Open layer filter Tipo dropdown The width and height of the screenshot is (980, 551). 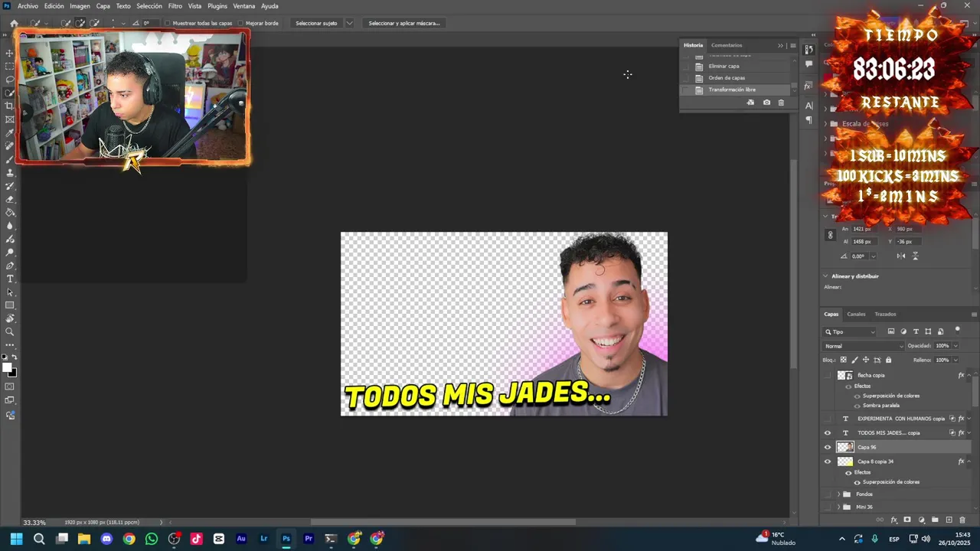click(850, 331)
